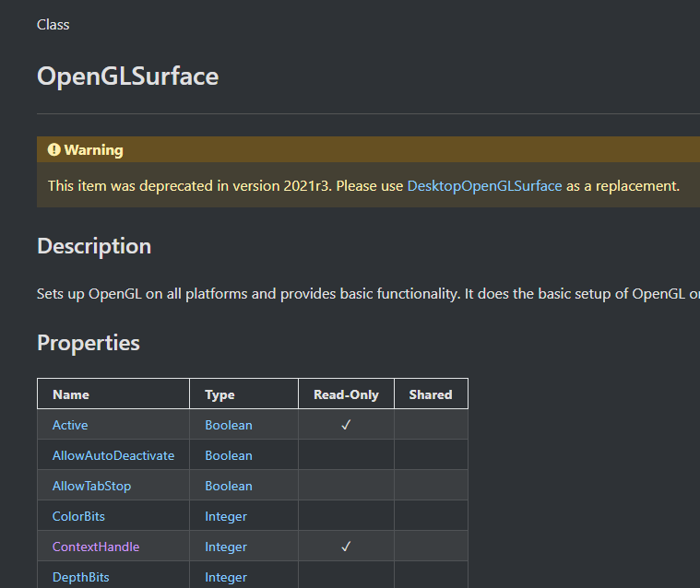700x588 pixels.
Task: Open the AllowAutoDeactivate property link
Action: (x=113, y=455)
